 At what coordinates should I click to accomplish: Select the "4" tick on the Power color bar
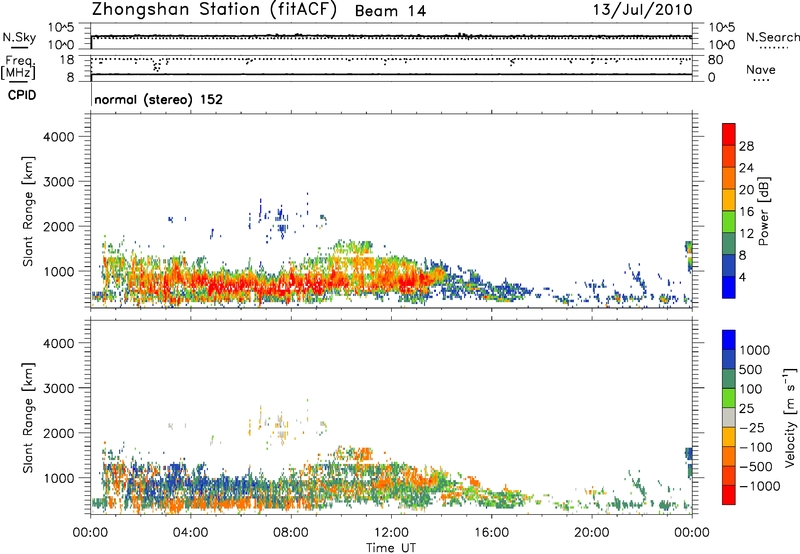point(742,277)
